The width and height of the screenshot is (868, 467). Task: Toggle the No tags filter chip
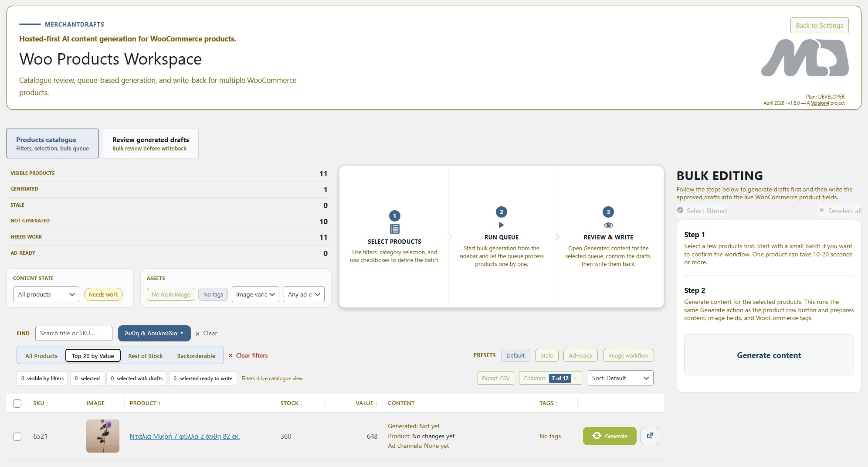pyautogui.click(x=213, y=294)
